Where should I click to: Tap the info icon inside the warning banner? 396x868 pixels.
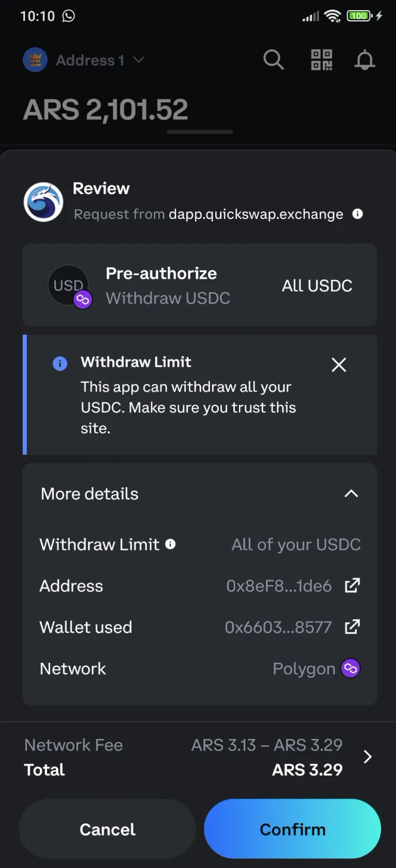coord(60,363)
